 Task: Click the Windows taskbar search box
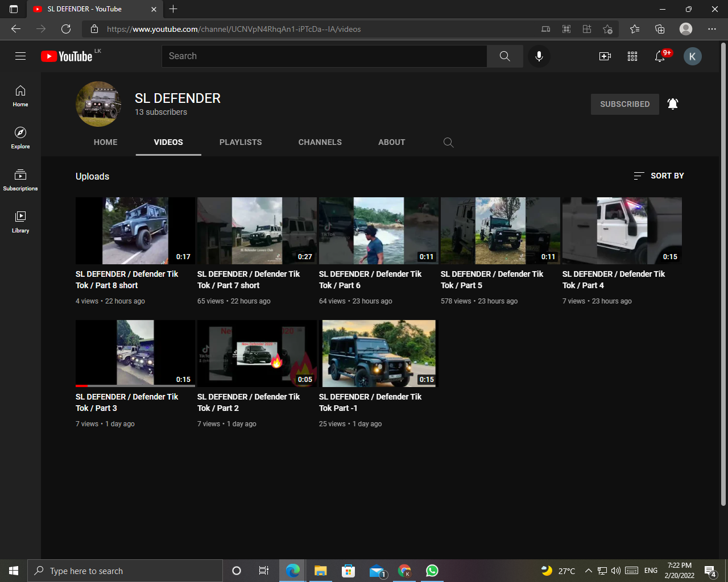point(125,571)
